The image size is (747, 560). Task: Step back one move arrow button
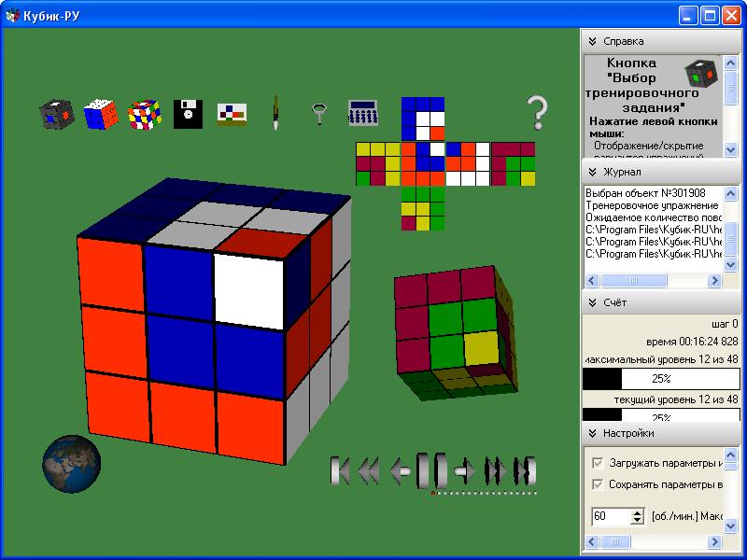(x=401, y=470)
